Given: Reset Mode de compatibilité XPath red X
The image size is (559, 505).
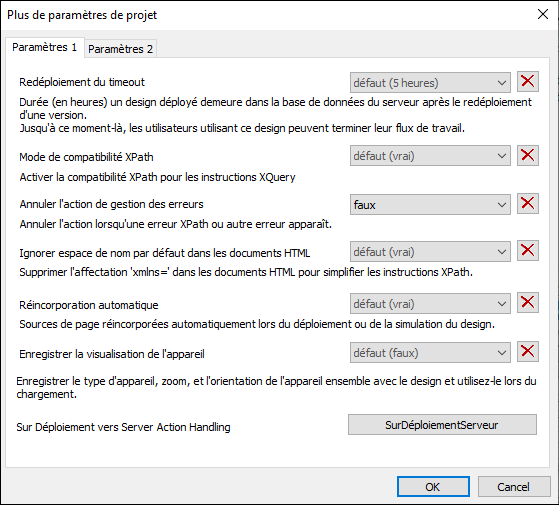Looking at the screenshot, I should point(528,155).
